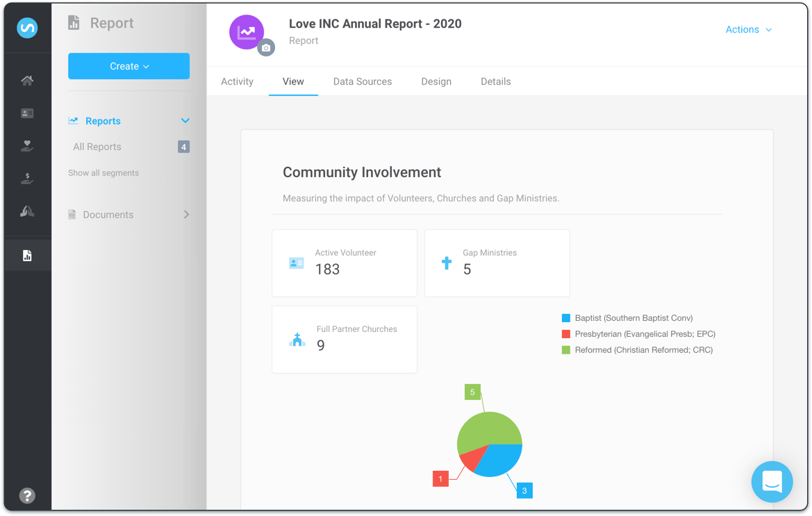The image size is (812, 516).
Task: Click Show all segments link
Action: (x=103, y=173)
